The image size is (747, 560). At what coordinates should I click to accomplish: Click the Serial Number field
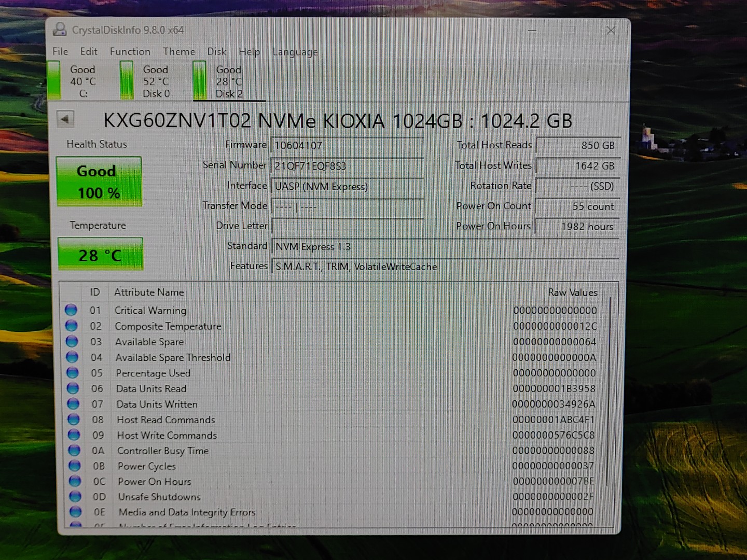coord(347,166)
